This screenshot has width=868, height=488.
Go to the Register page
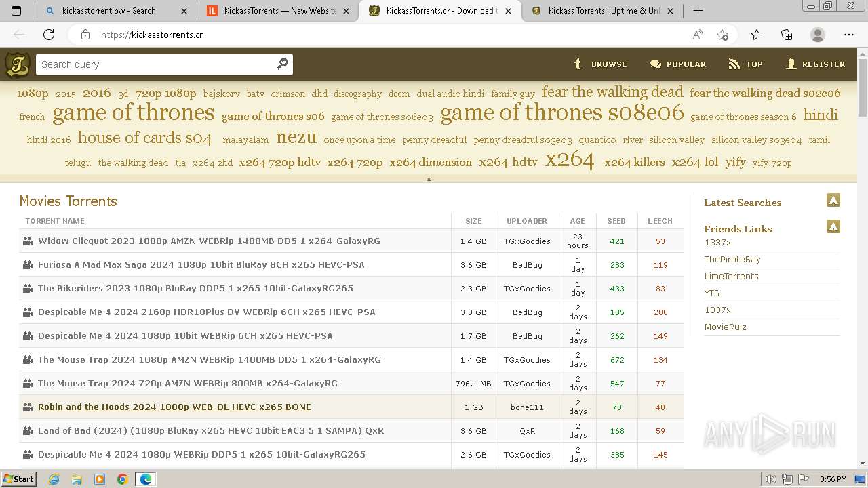point(815,64)
